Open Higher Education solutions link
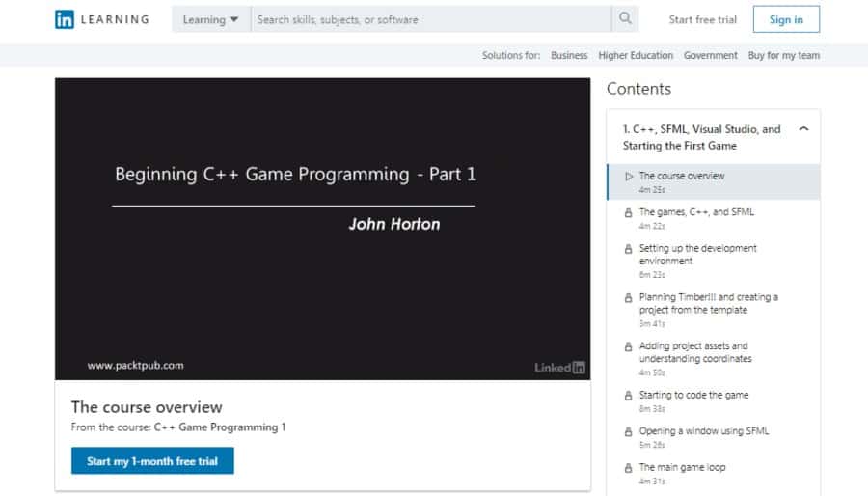Image resolution: width=868 pixels, height=496 pixels. (x=636, y=55)
